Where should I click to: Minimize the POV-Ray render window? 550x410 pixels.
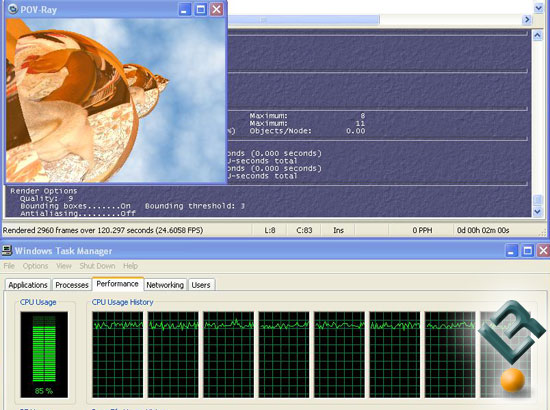(185, 9)
